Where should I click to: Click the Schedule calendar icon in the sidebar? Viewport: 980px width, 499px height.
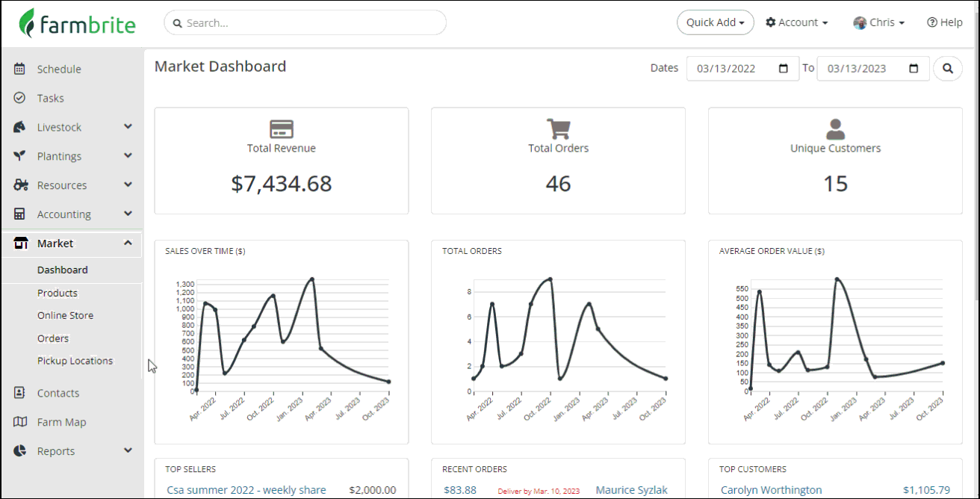(20, 69)
